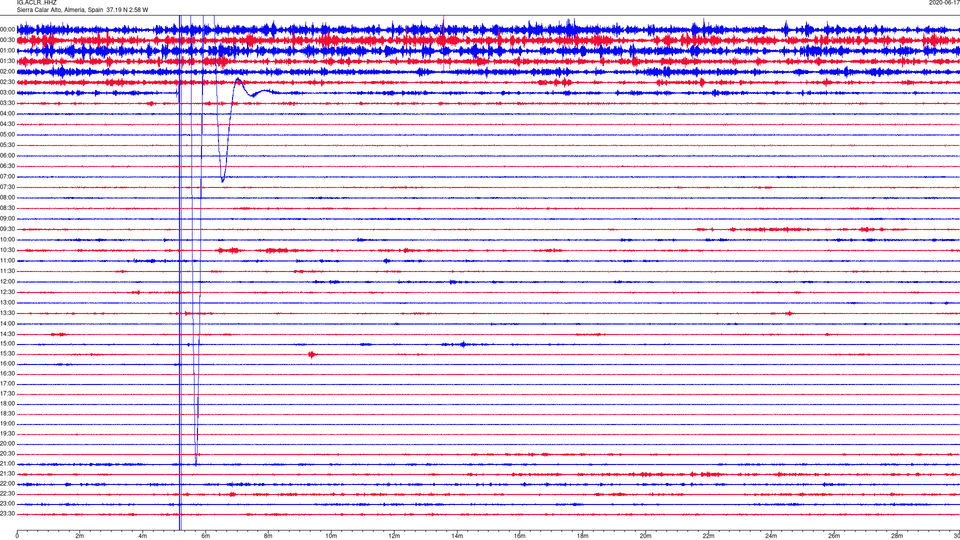Click the 14m tick label on time axis
960x540 pixels.
457,536
